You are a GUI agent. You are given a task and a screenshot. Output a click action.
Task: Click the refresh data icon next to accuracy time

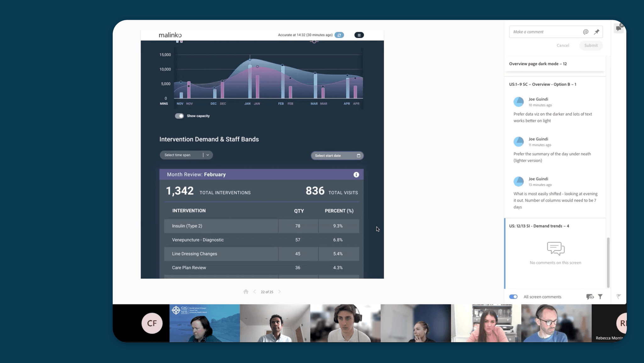(x=339, y=35)
